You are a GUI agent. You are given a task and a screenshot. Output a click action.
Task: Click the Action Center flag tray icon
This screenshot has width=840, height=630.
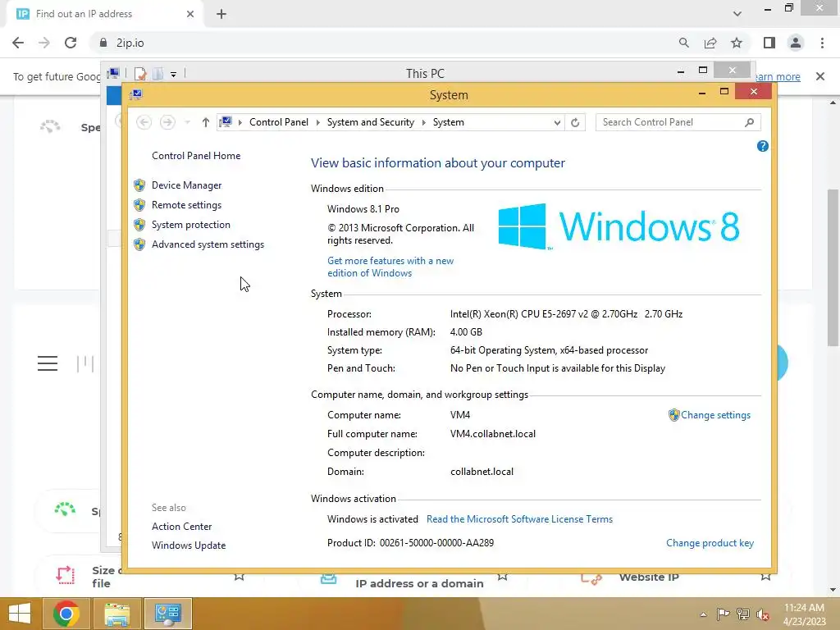point(723,614)
